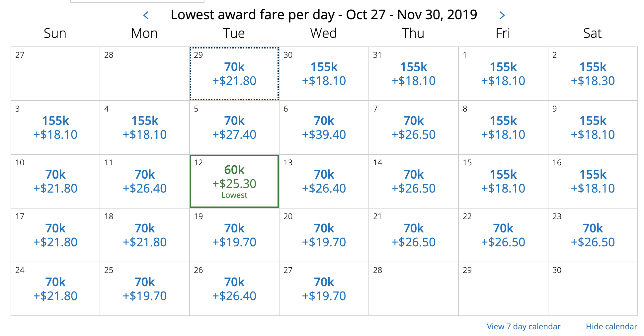644x336 pixels.
Task: Select Friday Nov 15 fare 155k +$18.10
Action: [503, 182]
